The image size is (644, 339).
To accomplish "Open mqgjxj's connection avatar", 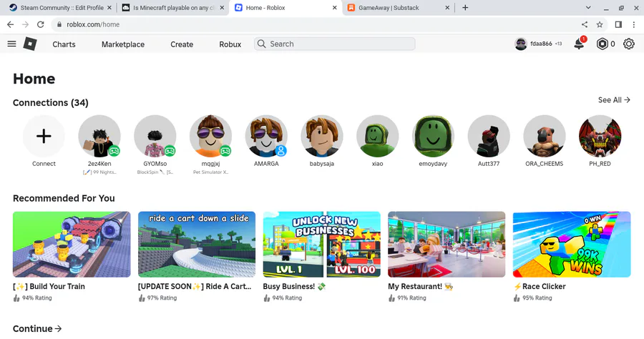I will click(x=210, y=137).
